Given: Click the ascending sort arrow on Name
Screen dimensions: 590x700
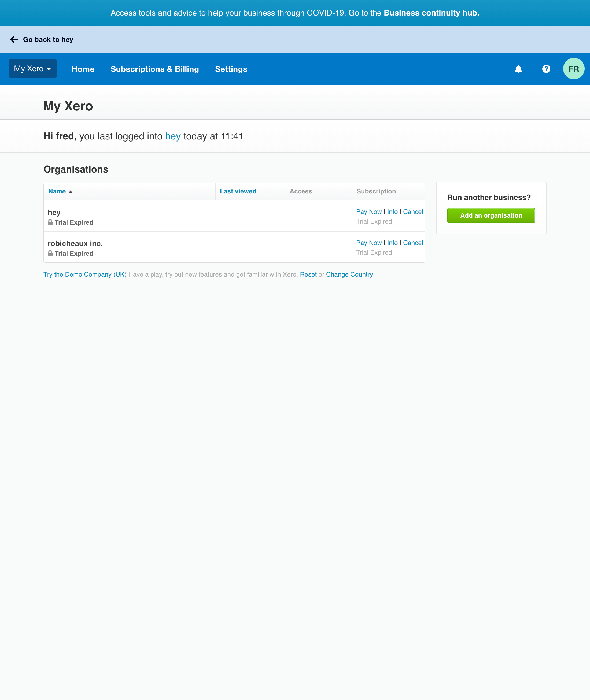Looking at the screenshot, I should click(71, 192).
